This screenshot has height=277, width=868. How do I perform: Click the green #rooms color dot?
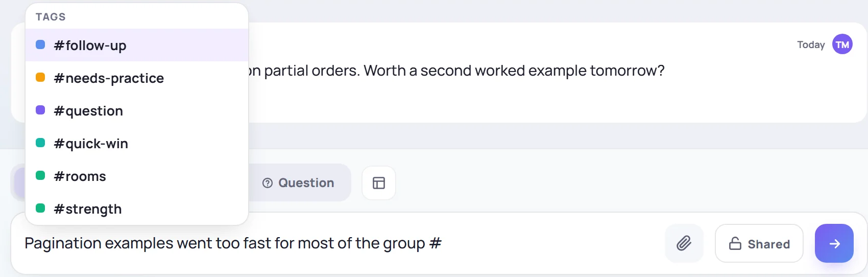(x=40, y=175)
